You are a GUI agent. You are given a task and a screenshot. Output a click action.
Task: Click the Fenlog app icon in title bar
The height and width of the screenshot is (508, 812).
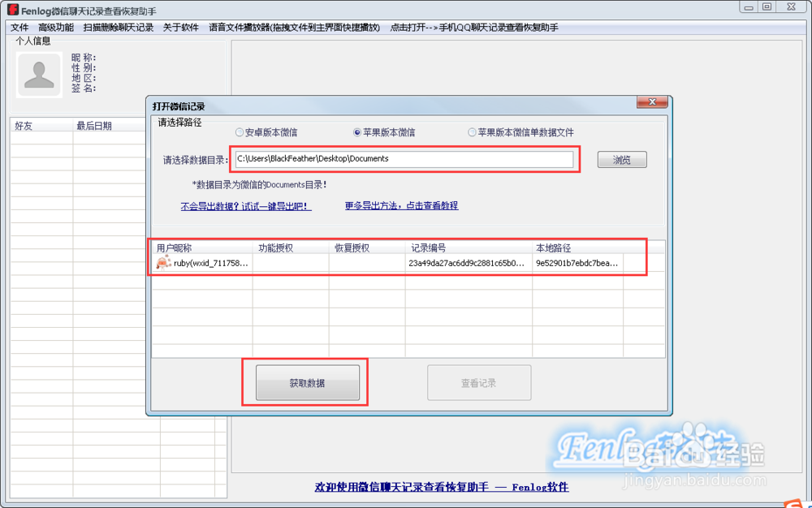coord(13,10)
